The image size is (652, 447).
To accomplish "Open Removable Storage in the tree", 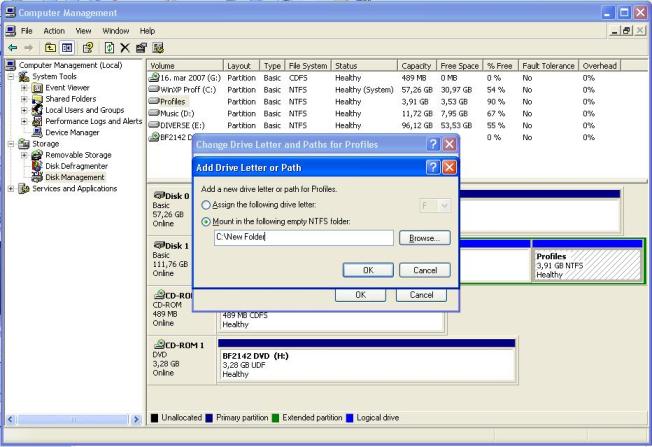I will point(78,155).
